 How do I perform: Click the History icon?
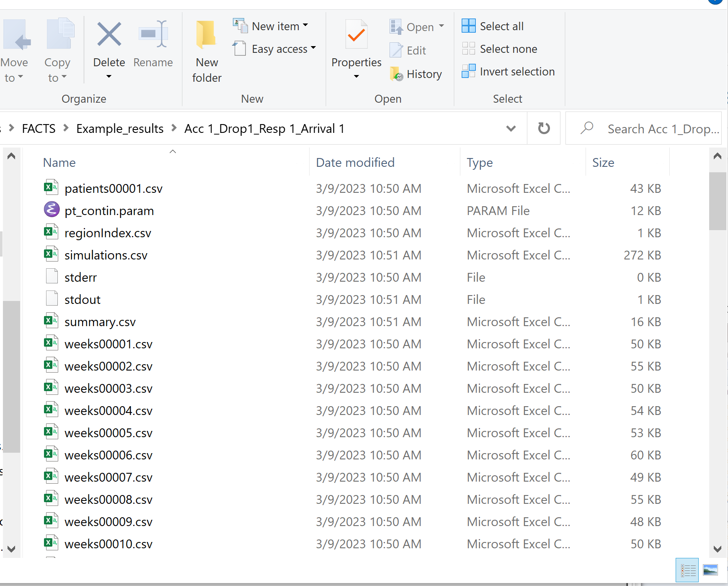tap(396, 74)
